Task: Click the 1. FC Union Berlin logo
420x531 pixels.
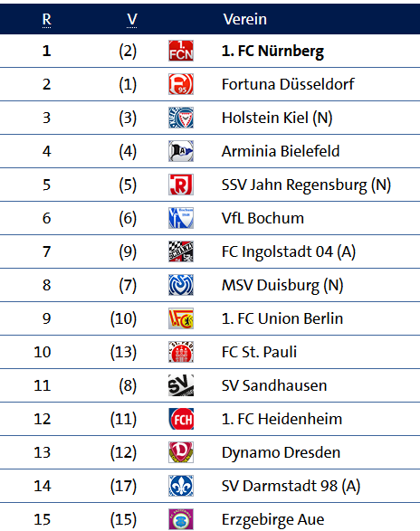Action: [181, 318]
